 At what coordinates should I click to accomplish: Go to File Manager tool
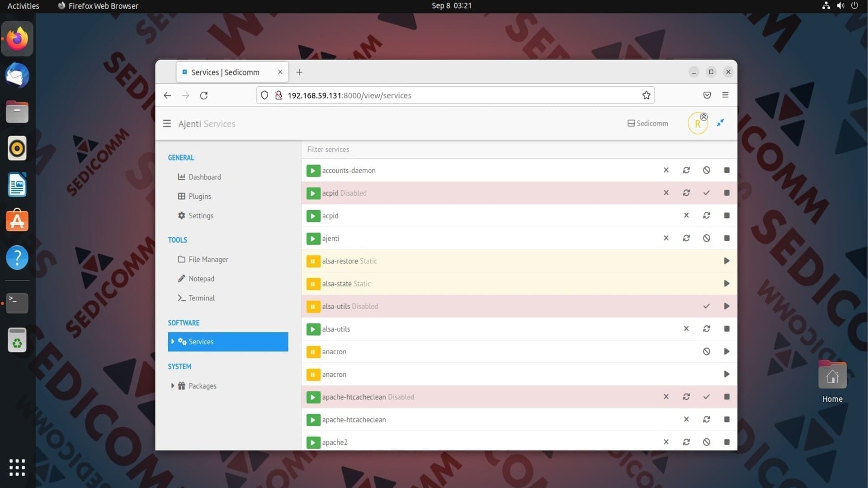208,259
